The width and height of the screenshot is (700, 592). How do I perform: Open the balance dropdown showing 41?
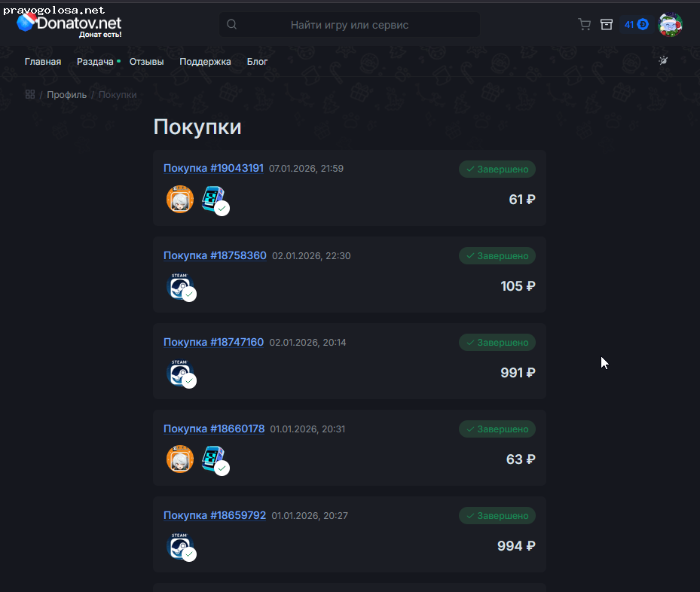click(x=636, y=24)
